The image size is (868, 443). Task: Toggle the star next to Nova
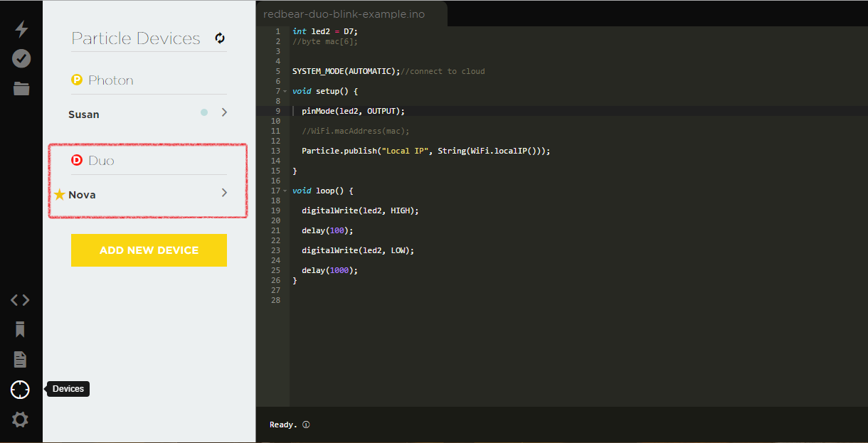60,195
